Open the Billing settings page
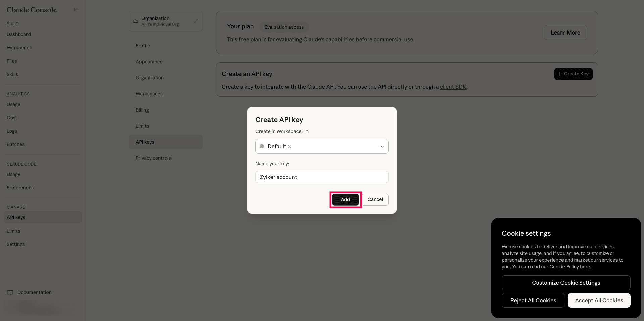 point(142,110)
